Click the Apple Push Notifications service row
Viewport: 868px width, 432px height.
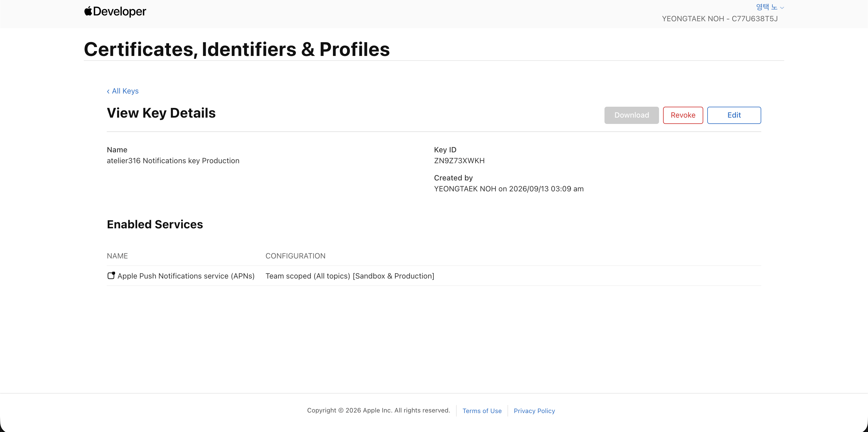pos(434,276)
